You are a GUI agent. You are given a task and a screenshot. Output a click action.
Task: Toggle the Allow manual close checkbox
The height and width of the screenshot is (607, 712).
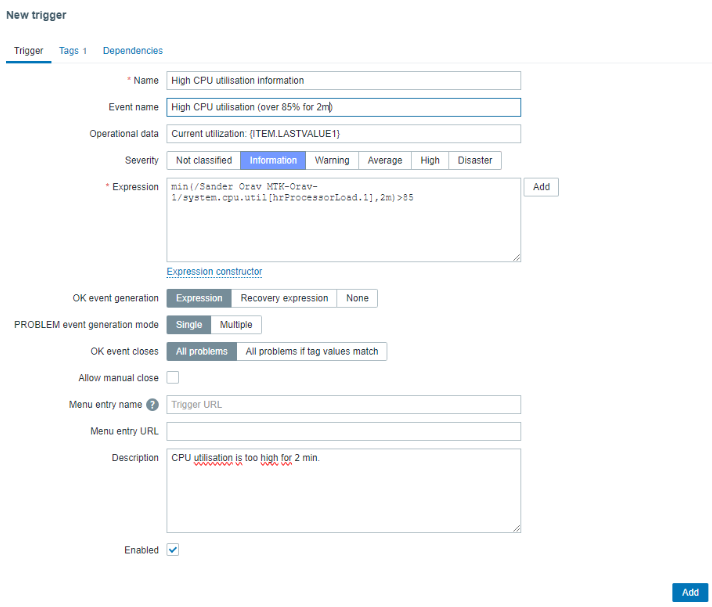(x=173, y=378)
